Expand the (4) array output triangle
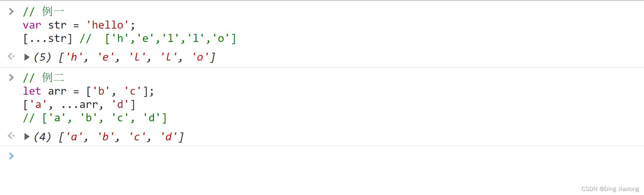644x195 pixels. point(27,137)
